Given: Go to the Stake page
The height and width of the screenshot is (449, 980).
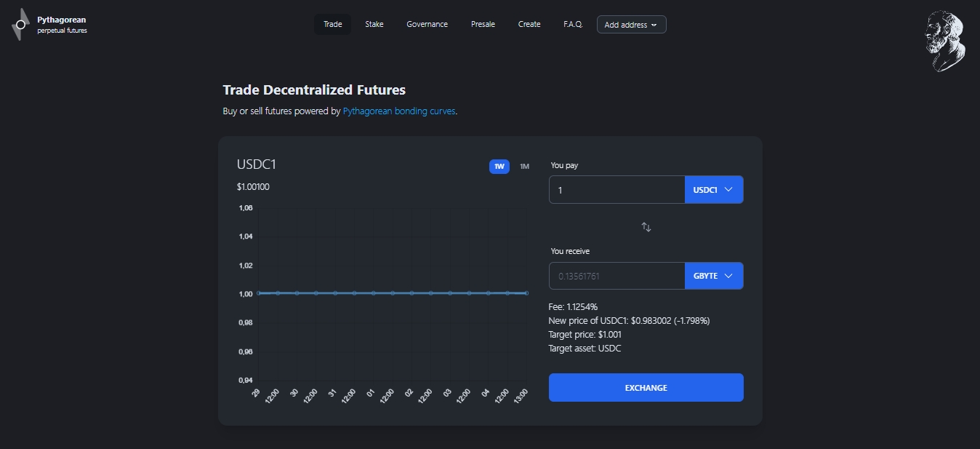Looking at the screenshot, I should tap(374, 24).
